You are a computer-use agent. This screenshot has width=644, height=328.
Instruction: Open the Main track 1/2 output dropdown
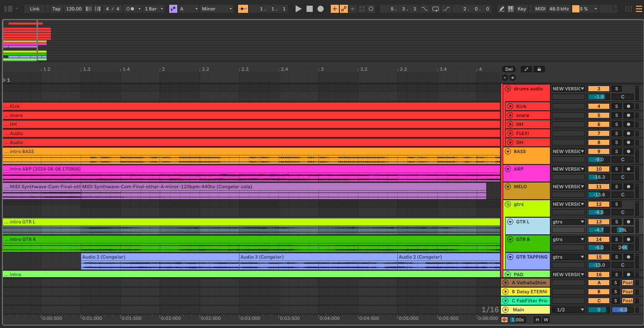tap(568, 310)
